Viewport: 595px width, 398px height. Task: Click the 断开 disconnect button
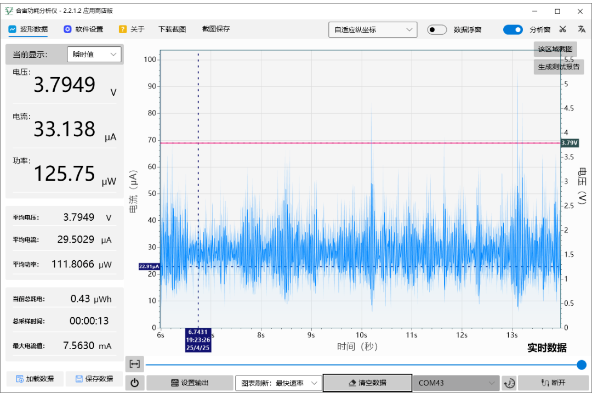(x=553, y=383)
